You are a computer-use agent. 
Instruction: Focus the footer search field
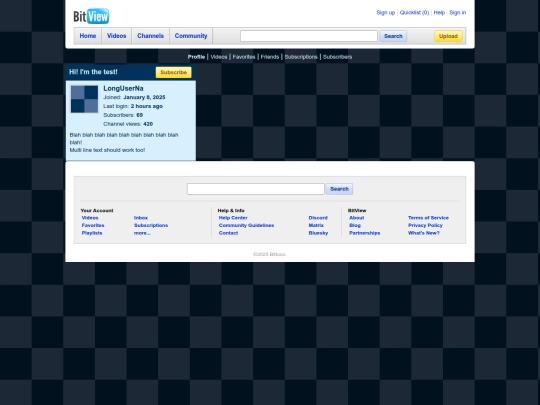pos(256,189)
